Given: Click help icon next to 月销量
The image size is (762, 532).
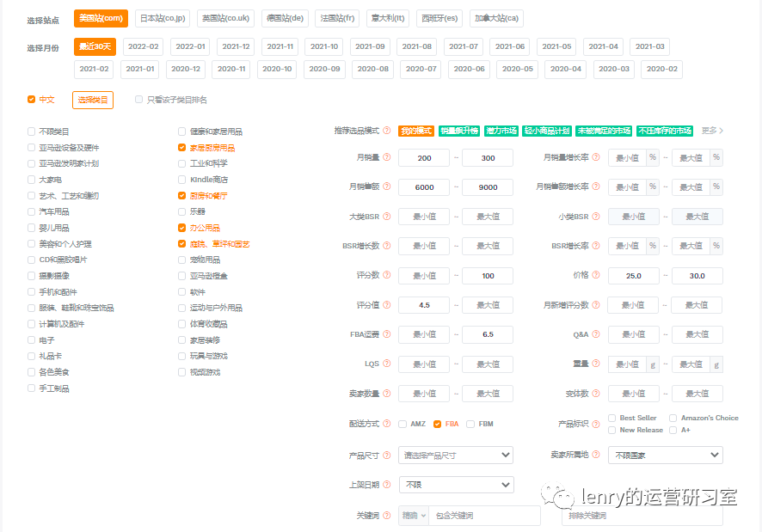Looking at the screenshot, I should pyautogui.click(x=387, y=158).
